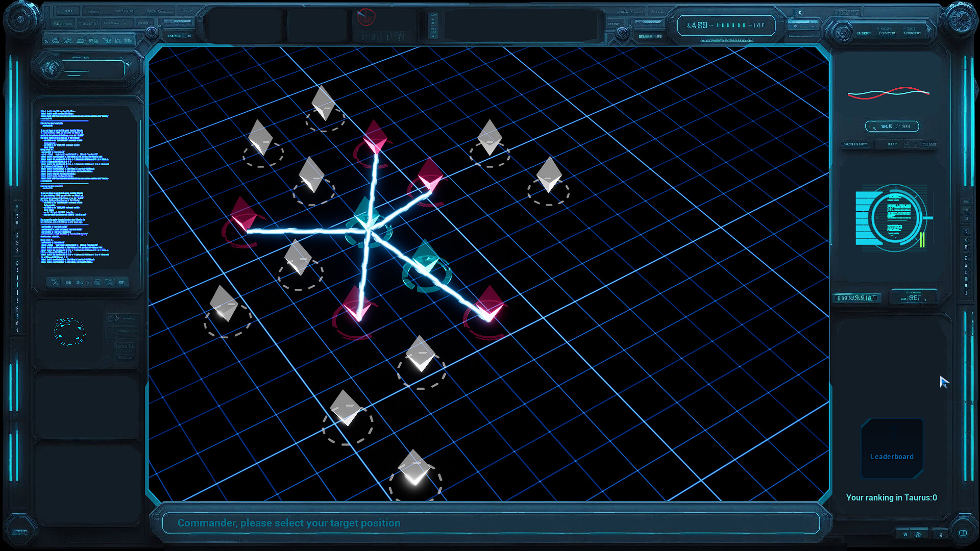Click the pink diamond at the bottom beam's end
The height and width of the screenshot is (551, 980).
[x=357, y=304]
